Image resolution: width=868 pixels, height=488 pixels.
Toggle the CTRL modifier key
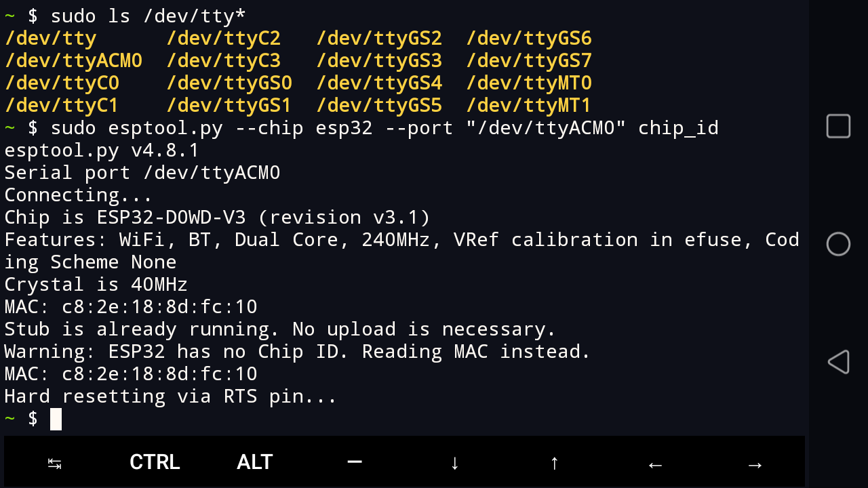155,462
